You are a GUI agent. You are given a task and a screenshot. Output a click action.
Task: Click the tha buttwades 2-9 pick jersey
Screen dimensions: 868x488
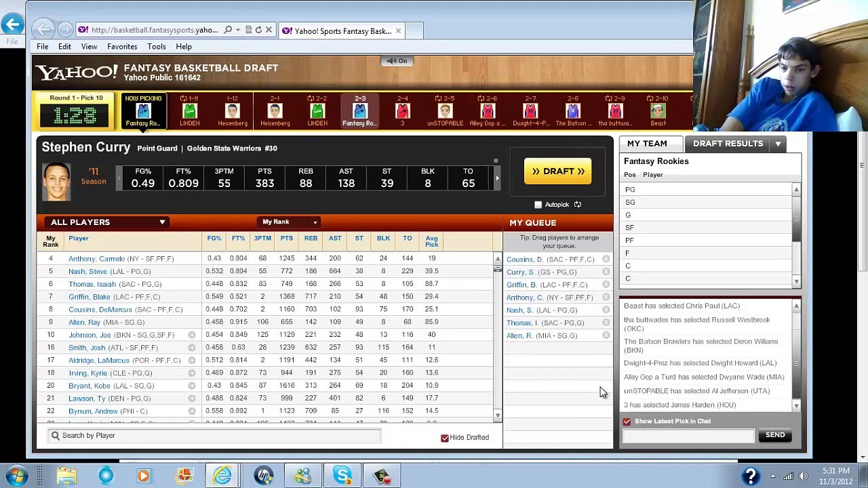tap(615, 110)
